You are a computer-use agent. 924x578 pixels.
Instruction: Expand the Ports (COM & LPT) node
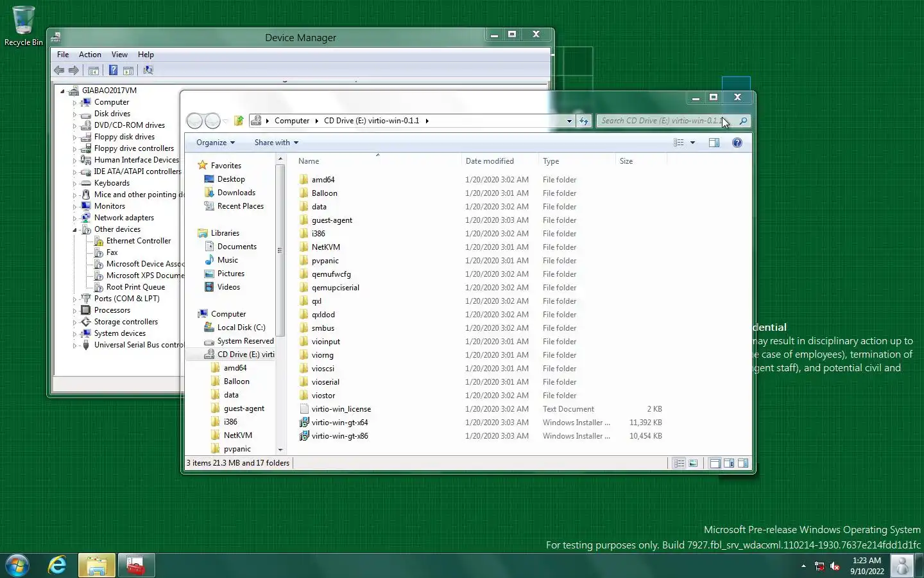pyautogui.click(x=74, y=299)
